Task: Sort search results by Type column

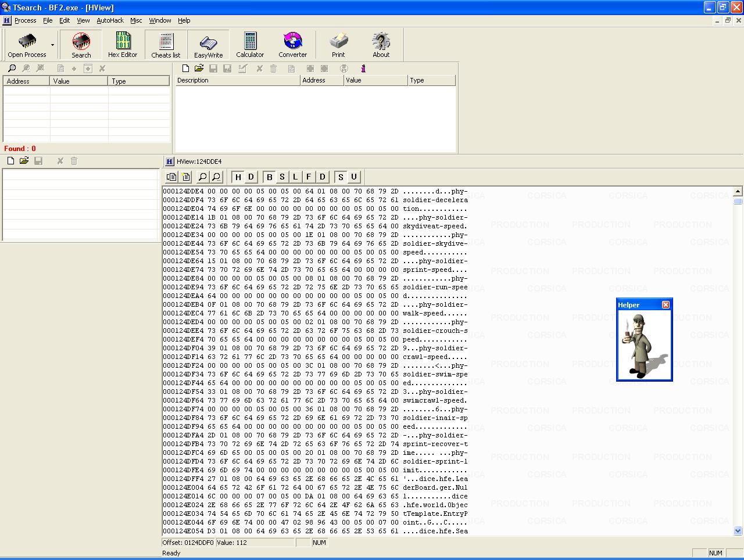Action: [139, 81]
